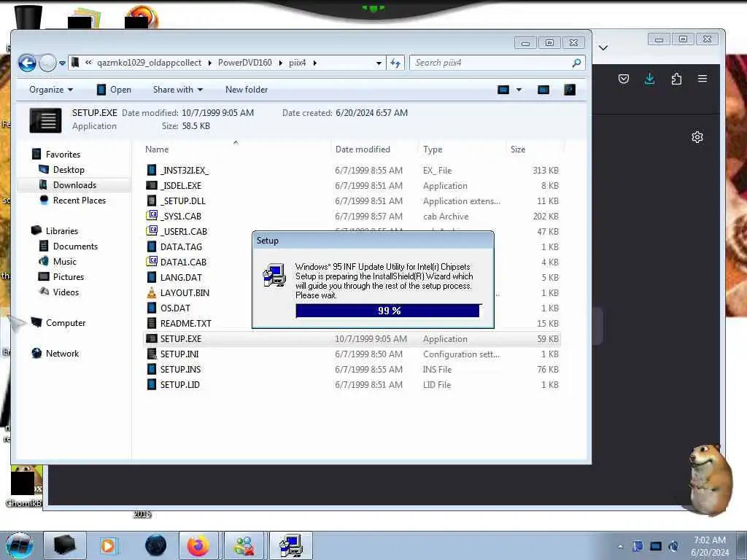Viewport: 747px width, 560px height.
Task: Click the 99 % setup progress bar
Action: [387, 311]
